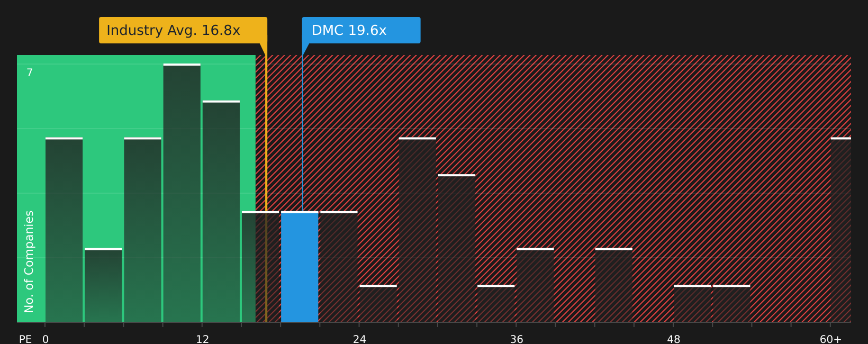Select the bar for PE 36 to 39

pyautogui.click(x=535, y=285)
